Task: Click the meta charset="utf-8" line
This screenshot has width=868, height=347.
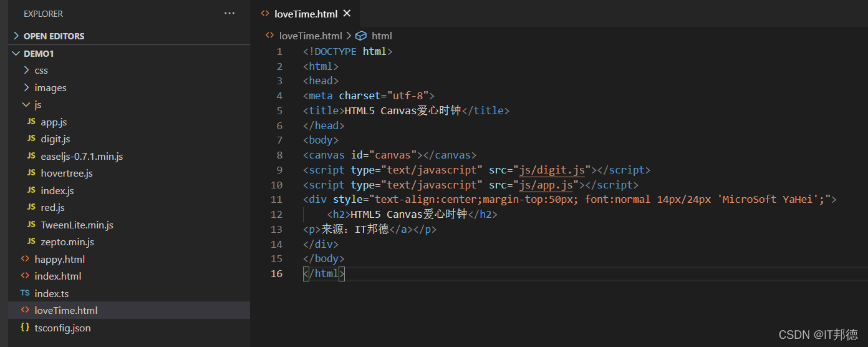Action: click(369, 95)
